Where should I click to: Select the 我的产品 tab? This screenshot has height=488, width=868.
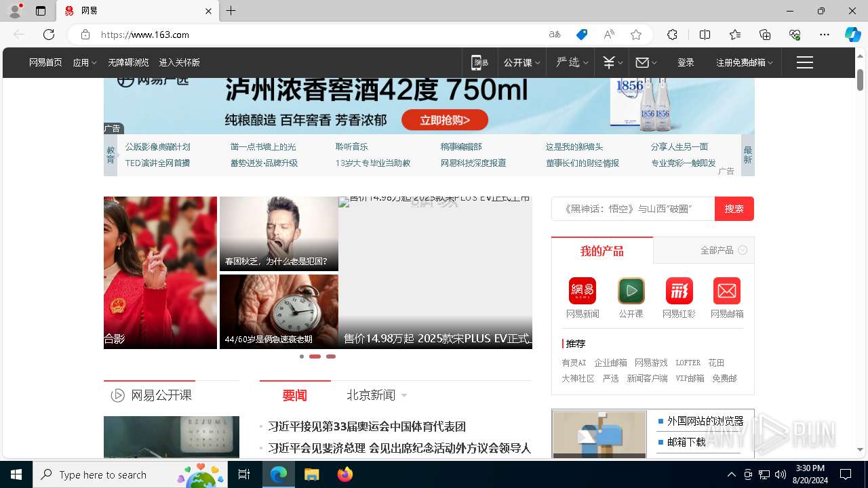click(x=602, y=251)
